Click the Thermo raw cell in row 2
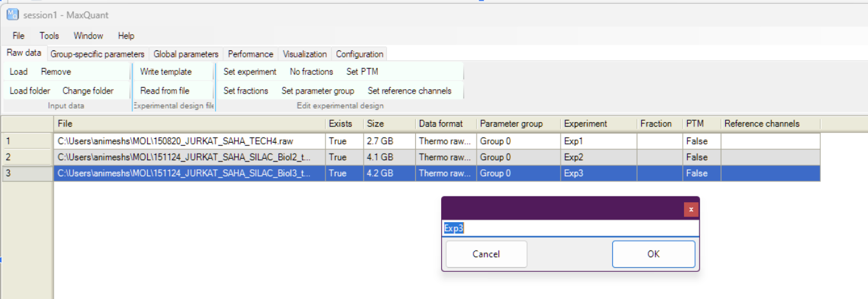Screen dimensions: 868x299 pos(446,157)
